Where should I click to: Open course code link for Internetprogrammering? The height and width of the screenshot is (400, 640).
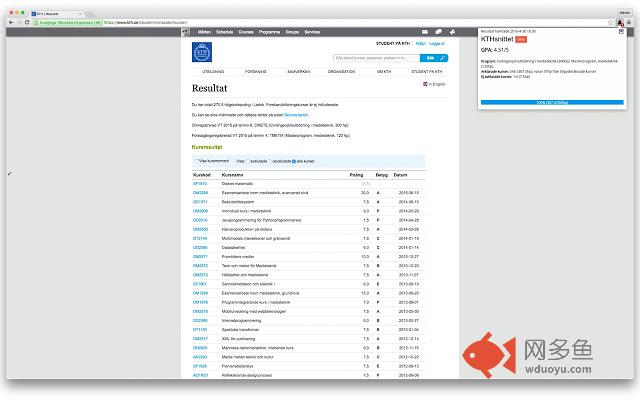pyautogui.click(x=200, y=320)
